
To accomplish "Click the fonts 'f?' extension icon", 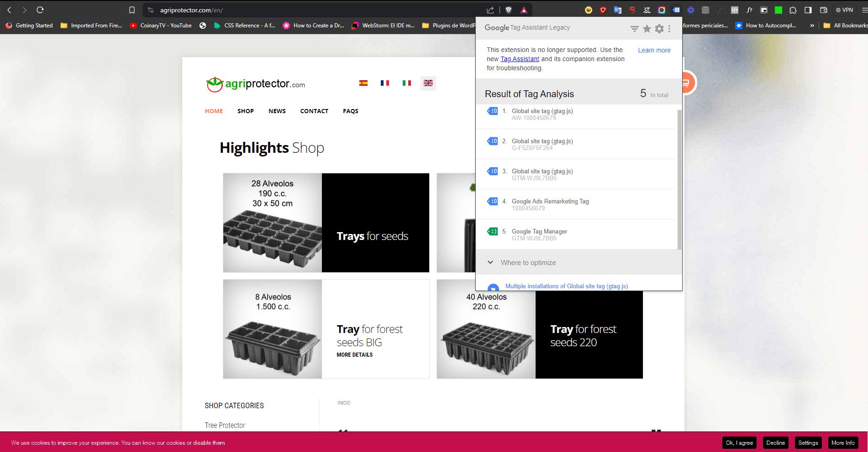I will click(749, 10).
